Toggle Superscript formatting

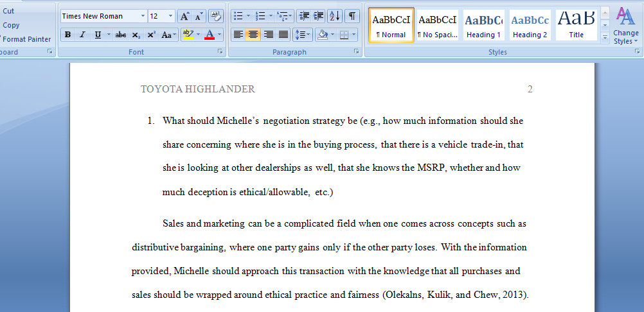[x=151, y=35]
